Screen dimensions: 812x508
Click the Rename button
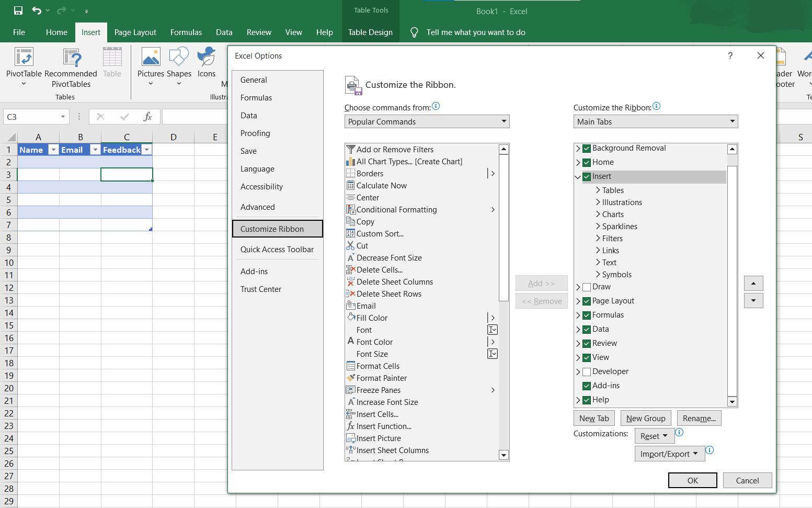point(699,419)
